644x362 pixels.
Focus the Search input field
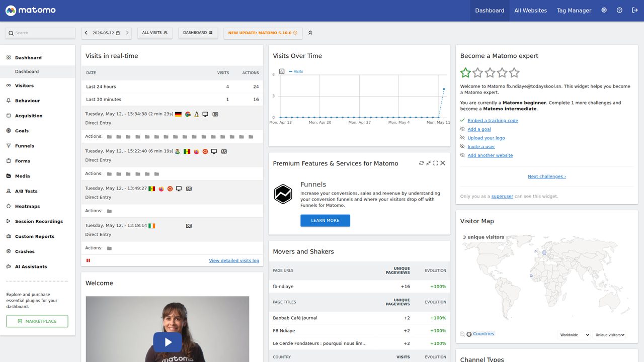(x=40, y=33)
